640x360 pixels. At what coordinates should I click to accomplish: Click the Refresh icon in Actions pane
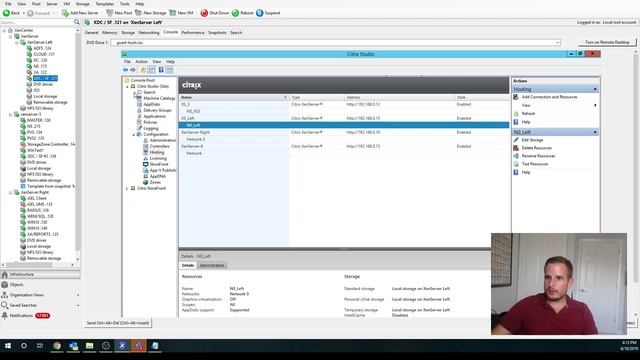[x=516, y=114]
